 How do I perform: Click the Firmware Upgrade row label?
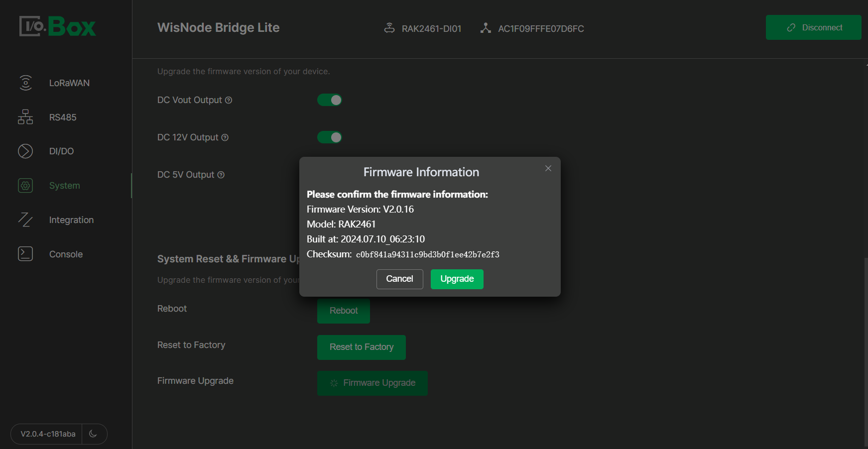(195, 381)
